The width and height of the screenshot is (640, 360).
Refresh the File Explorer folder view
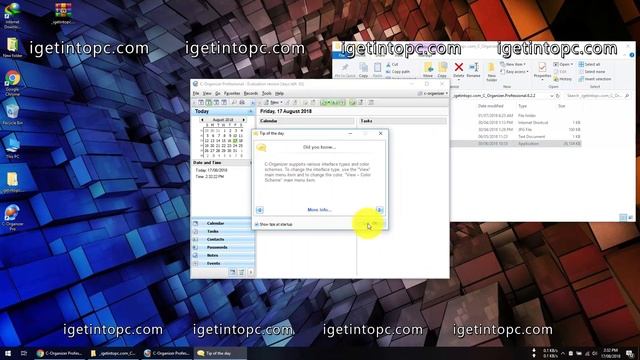tap(558, 96)
